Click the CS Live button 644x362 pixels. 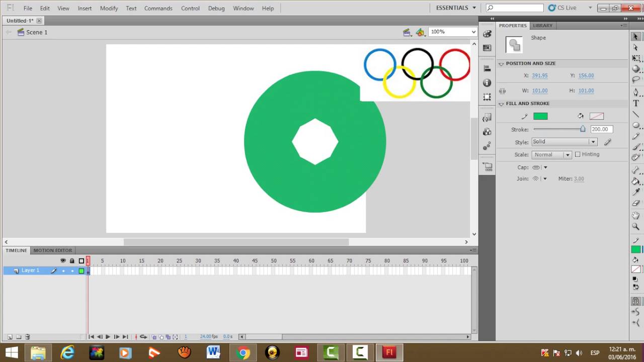click(562, 8)
